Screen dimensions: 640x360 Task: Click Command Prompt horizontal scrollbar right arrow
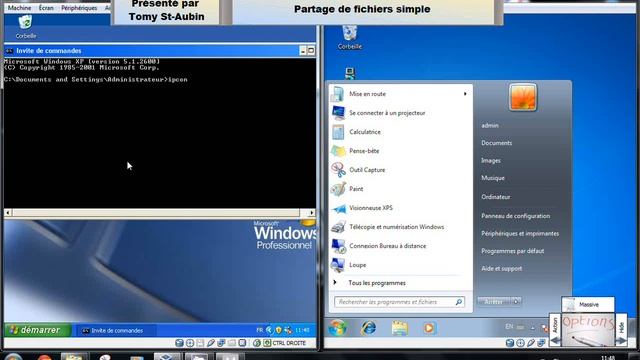(x=311, y=213)
